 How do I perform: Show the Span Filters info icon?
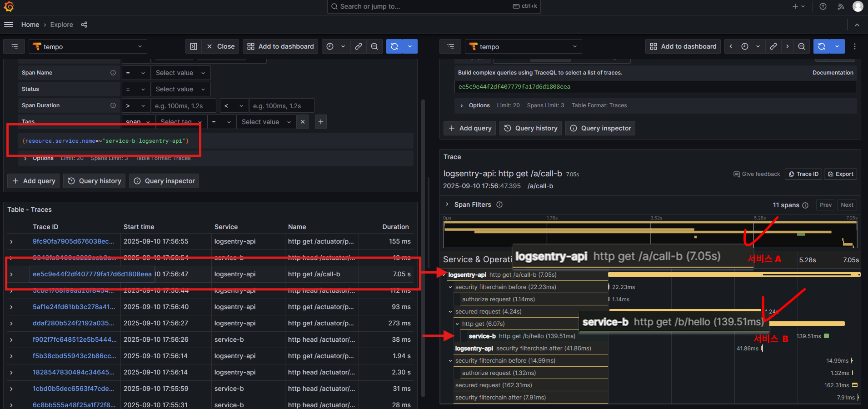pos(499,204)
